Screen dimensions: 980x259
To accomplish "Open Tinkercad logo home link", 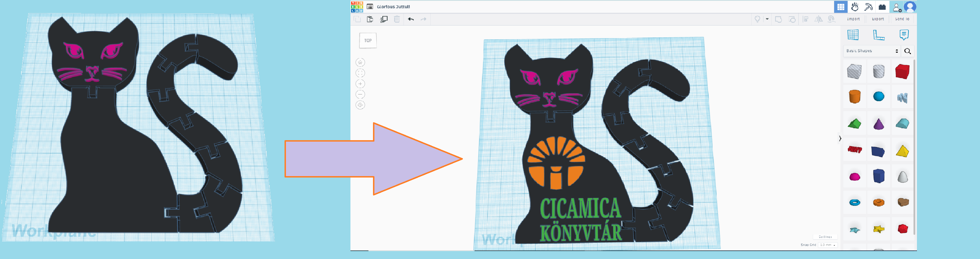I will point(357,7).
